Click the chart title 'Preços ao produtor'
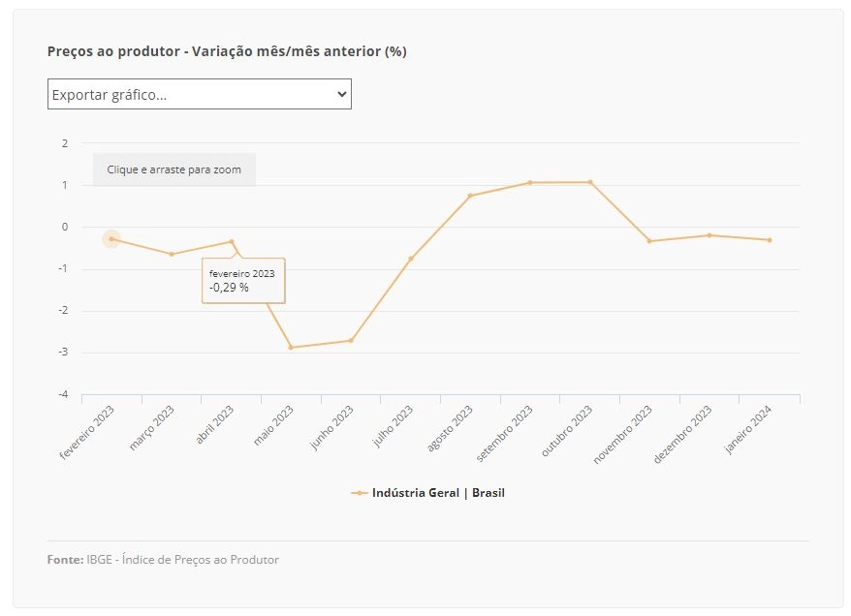 click(113, 51)
